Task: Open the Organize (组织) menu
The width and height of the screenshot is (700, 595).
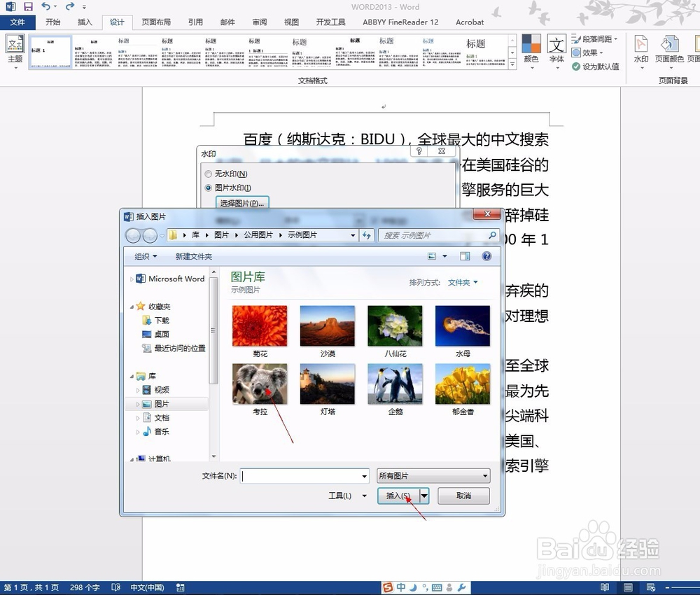Action: tap(146, 256)
